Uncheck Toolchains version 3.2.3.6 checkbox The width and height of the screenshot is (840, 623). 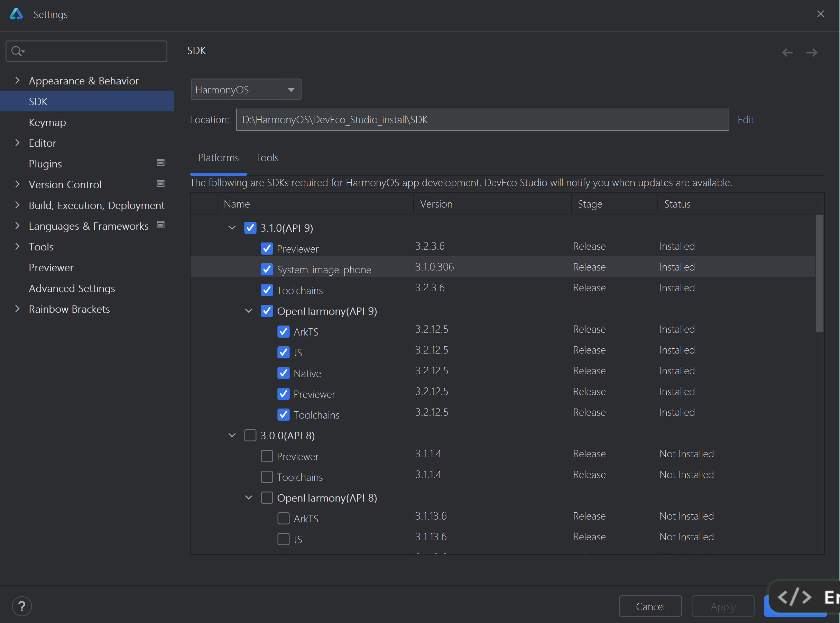tap(267, 290)
